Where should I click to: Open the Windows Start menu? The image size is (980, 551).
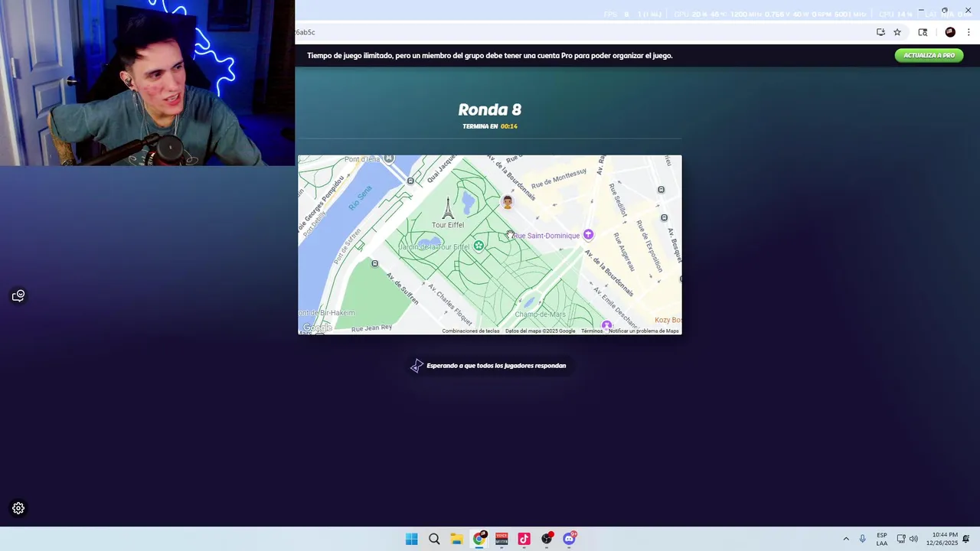pyautogui.click(x=411, y=539)
